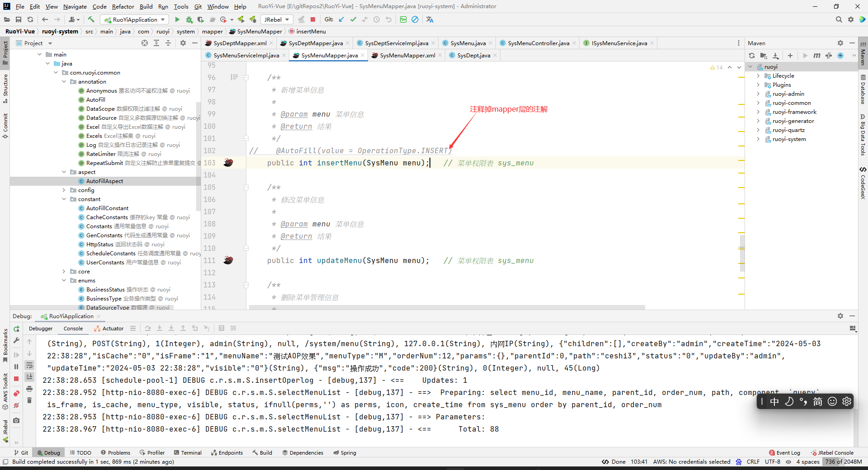Switch to SysDeptServiceImpl.java editor tab
Image resolution: width=868 pixels, height=470 pixels.
[396, 43]
